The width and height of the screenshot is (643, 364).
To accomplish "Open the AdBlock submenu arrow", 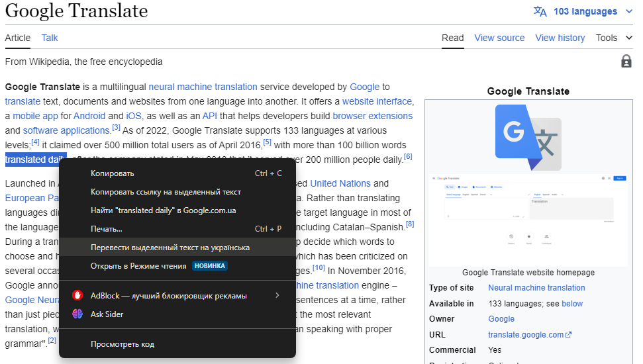I will [x=277, y=295].
